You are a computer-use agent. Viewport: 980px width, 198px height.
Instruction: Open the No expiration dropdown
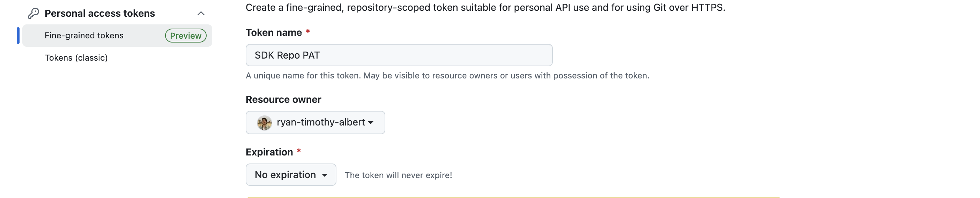291,175
